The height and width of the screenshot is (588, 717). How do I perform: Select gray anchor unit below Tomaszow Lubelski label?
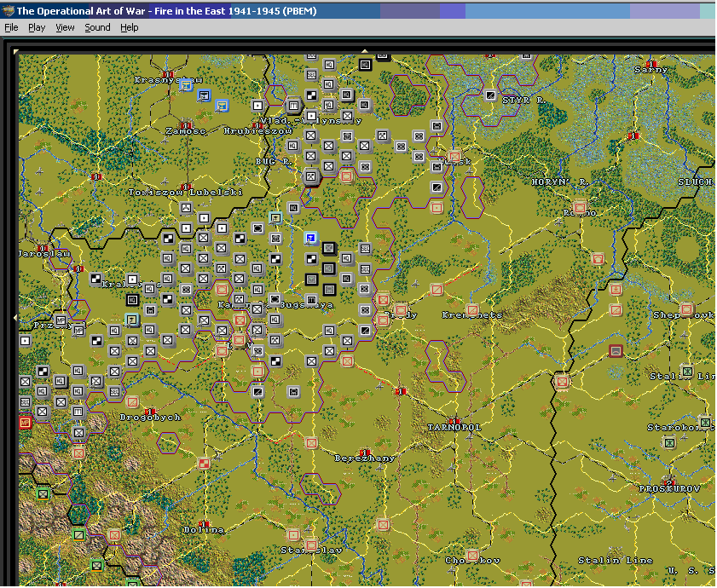186,208
